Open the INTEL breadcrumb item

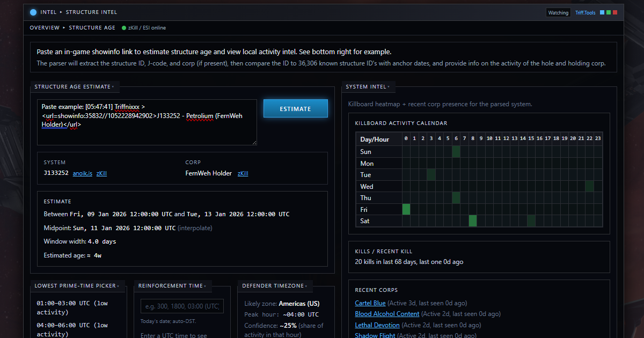pos(48,12)
